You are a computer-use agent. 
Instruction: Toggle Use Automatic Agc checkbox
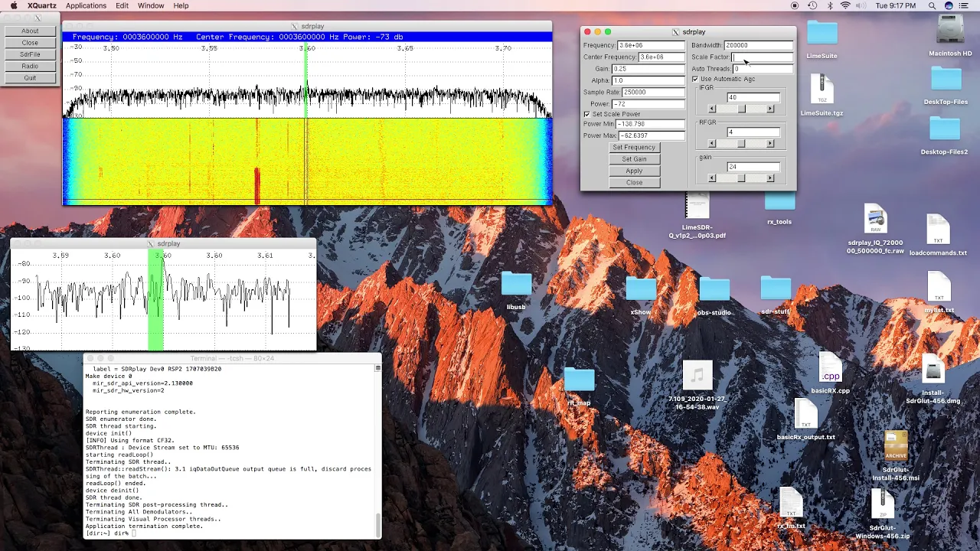coord(695,79)
